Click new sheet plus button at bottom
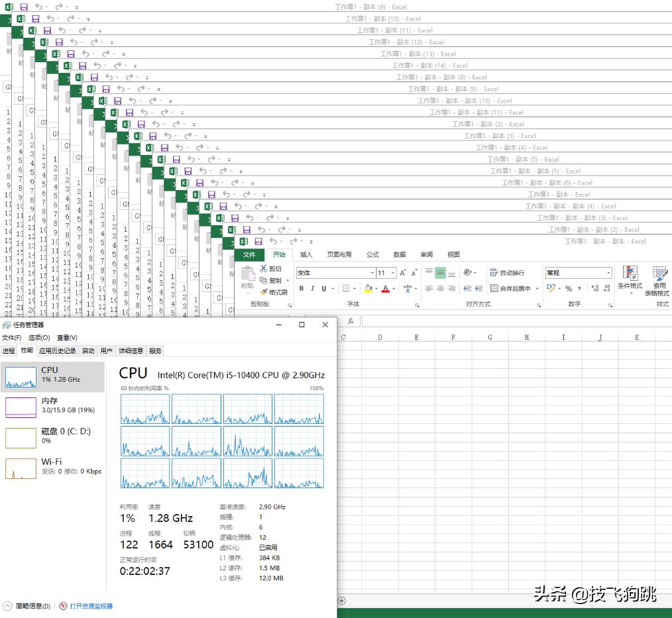 pos(341,601)
